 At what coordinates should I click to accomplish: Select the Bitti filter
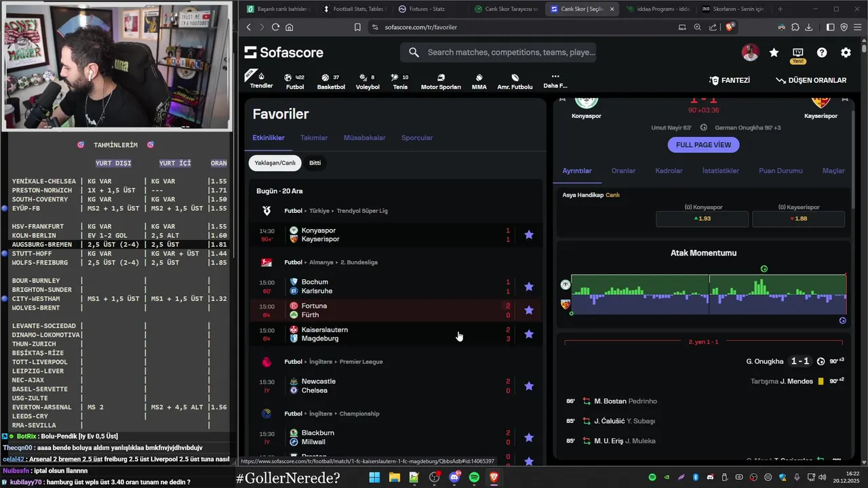[x=315, y=163]
